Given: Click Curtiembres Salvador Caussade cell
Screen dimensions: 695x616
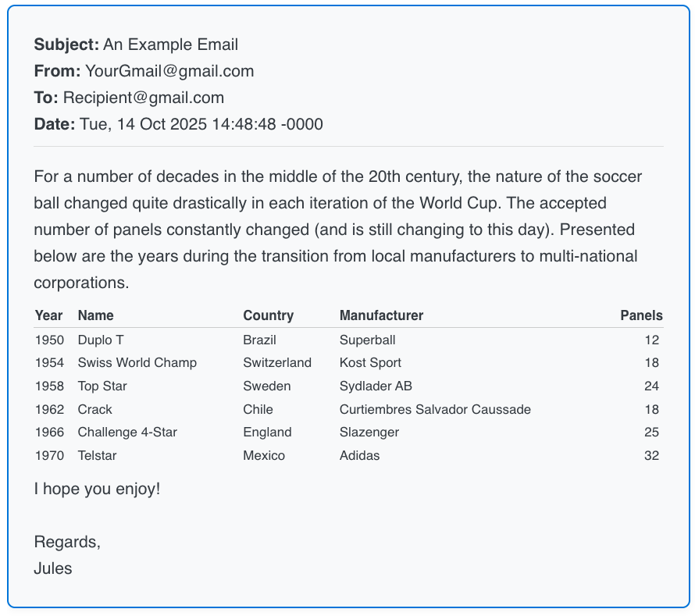Looking at the screenshot, I should coord(435,409).
